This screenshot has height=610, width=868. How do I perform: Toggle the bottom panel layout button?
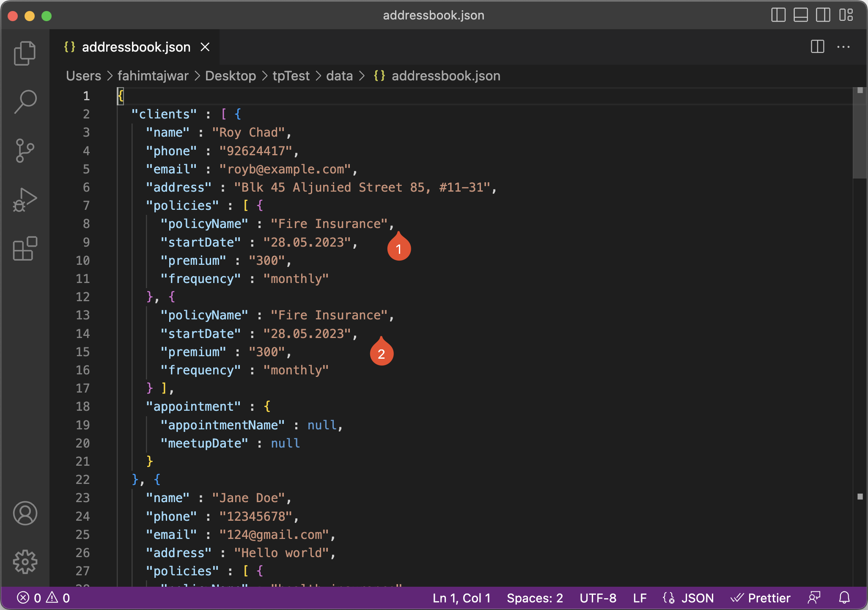pos(801,15)
